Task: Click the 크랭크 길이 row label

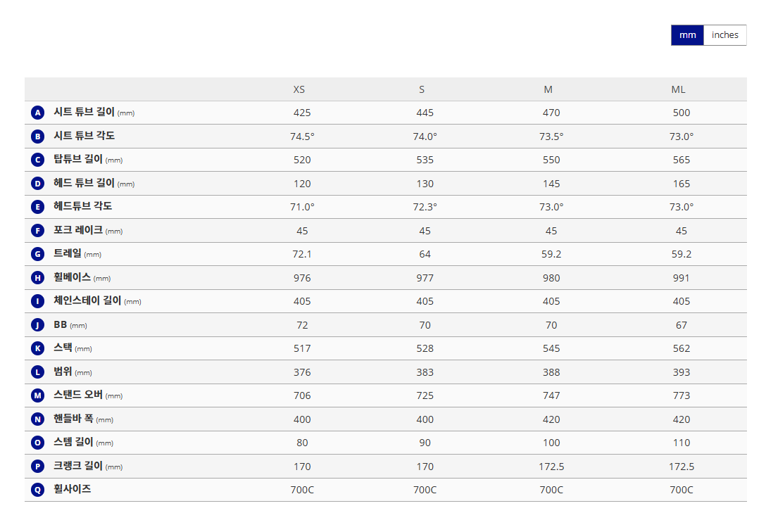Action: pos(78,466)
